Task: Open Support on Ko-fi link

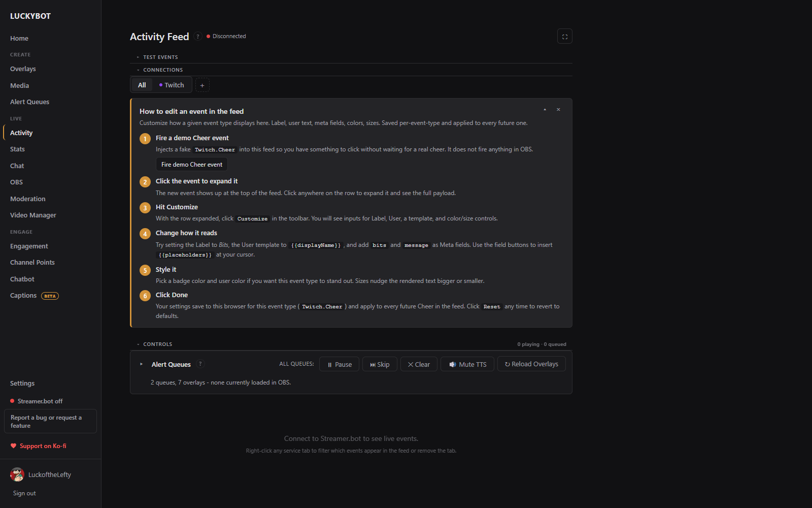Action: point(39,446)
